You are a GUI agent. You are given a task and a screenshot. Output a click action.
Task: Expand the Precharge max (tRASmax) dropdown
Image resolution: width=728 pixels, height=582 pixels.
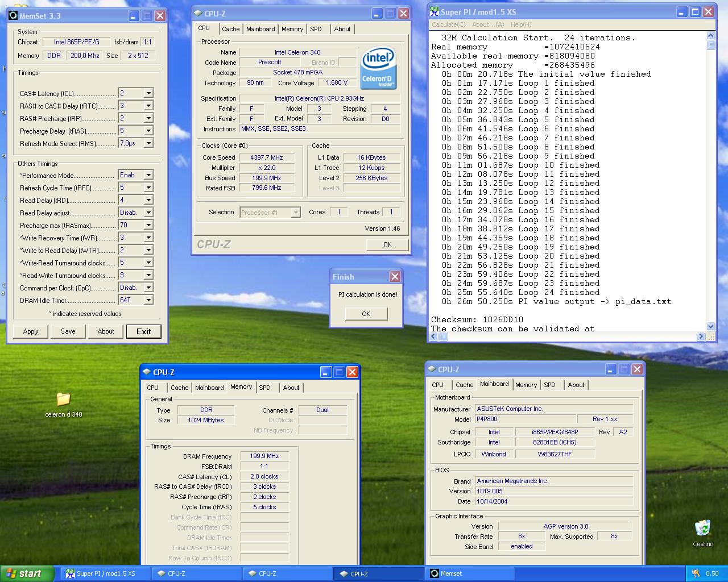pos(148,225)
